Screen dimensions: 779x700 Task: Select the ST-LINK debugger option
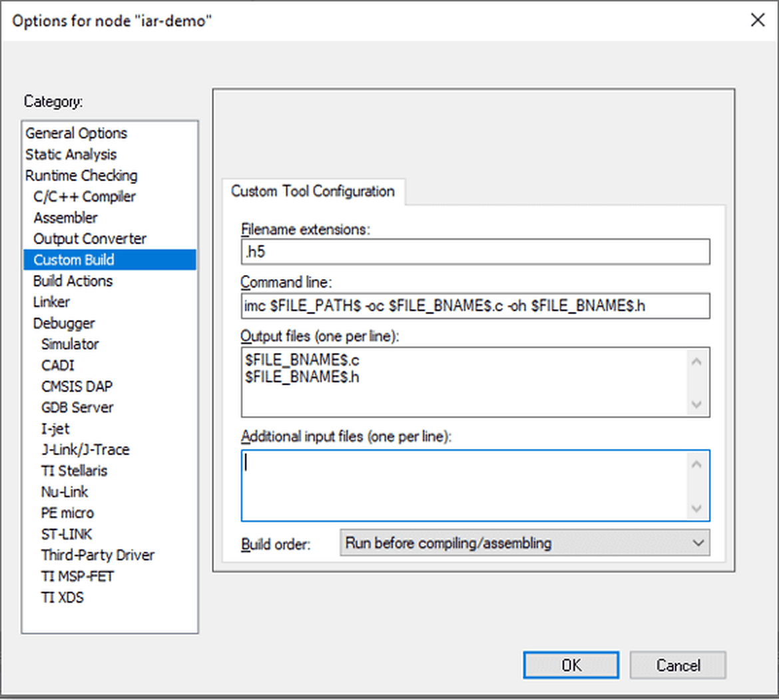tap(66, 533)
